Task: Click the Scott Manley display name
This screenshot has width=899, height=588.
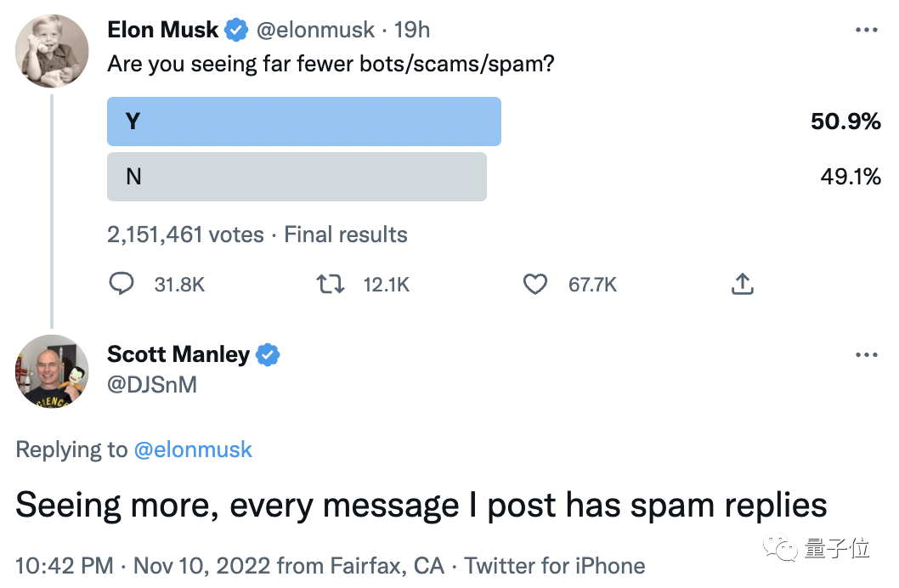Action: click(x=178, y=354)
